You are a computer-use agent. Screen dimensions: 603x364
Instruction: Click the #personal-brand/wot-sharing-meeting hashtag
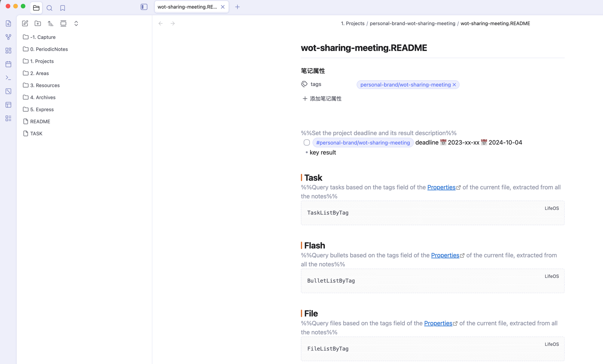click(x=363, y=142)
